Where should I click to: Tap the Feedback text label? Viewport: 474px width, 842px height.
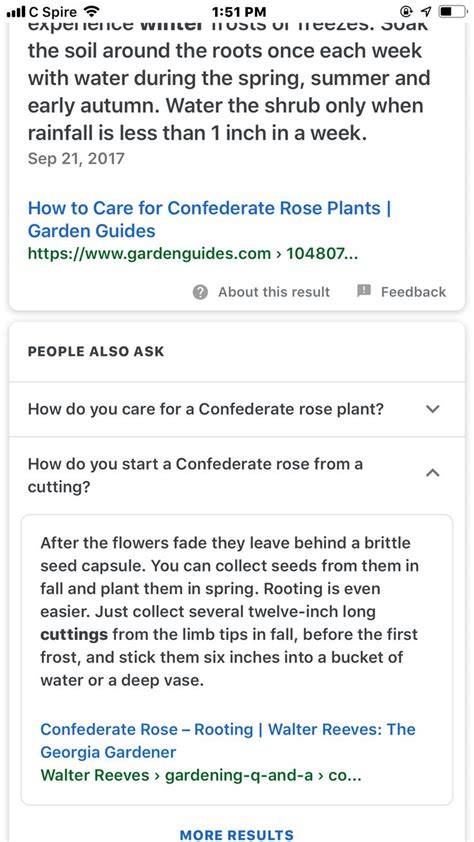[x=413, y=292]
